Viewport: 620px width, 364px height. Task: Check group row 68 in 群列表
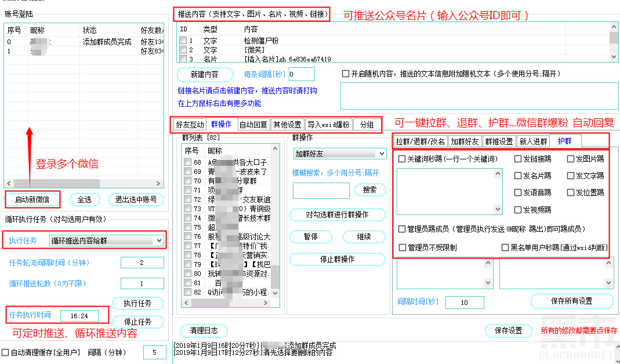[188, 162]
